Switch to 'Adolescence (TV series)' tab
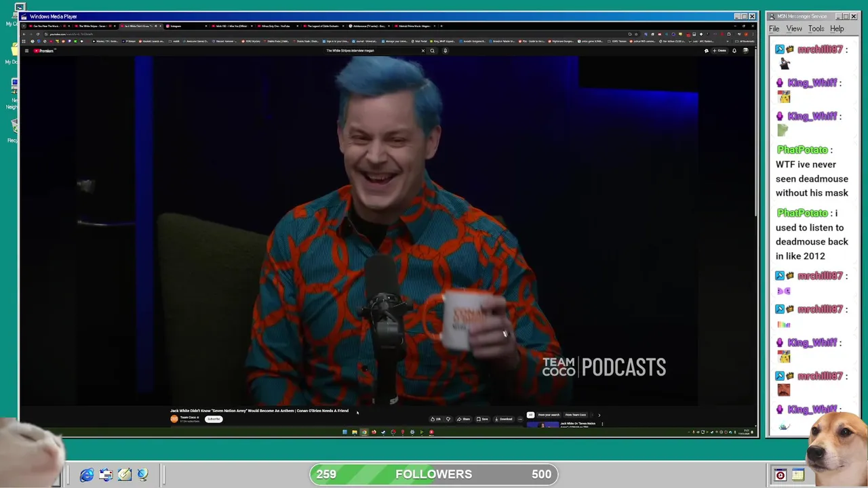The image size is (868, 488). pyautogui.click(x=370, y=26)
